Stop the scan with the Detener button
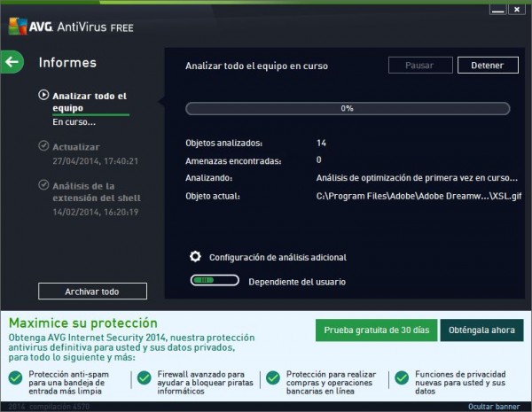Screen dimensions: 532x412 pos(488,65)
